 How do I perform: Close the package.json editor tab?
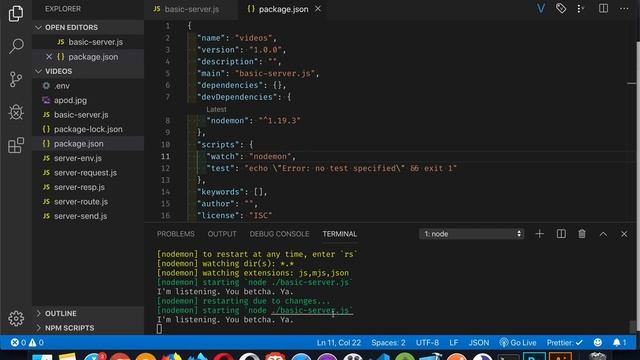pyautogui.click(x=318, y=9)
